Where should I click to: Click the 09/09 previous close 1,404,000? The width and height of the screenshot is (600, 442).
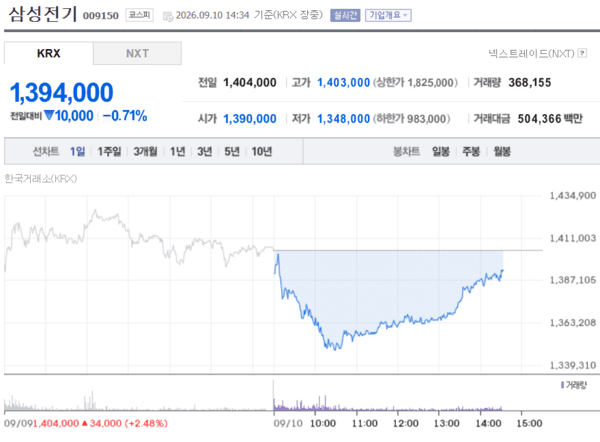[x=56, y=423]
